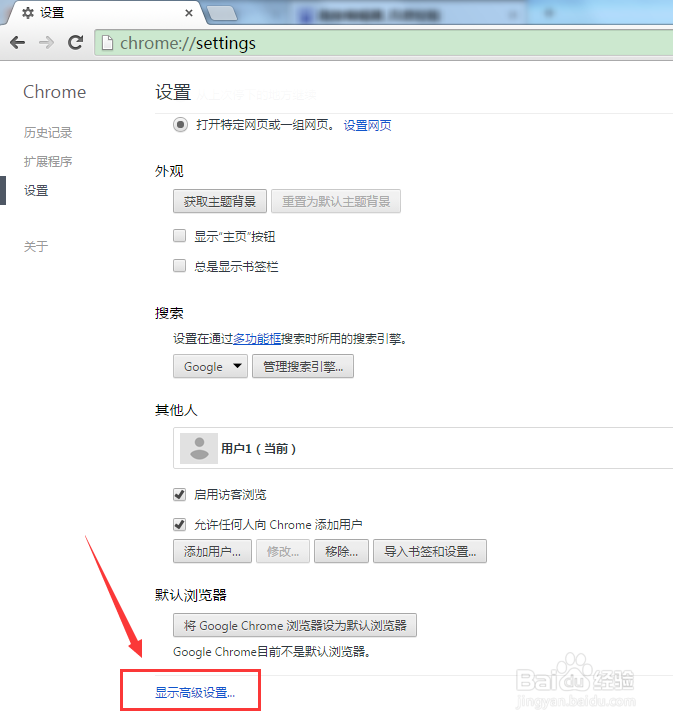Click the gear icon on the 设置 tab
The image size is (673, 725).
(28, 13)
